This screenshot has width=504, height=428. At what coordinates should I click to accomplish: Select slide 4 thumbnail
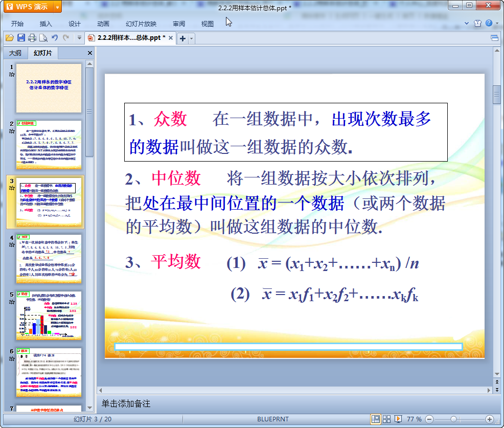pyautogui.click(x=49, y=259)
